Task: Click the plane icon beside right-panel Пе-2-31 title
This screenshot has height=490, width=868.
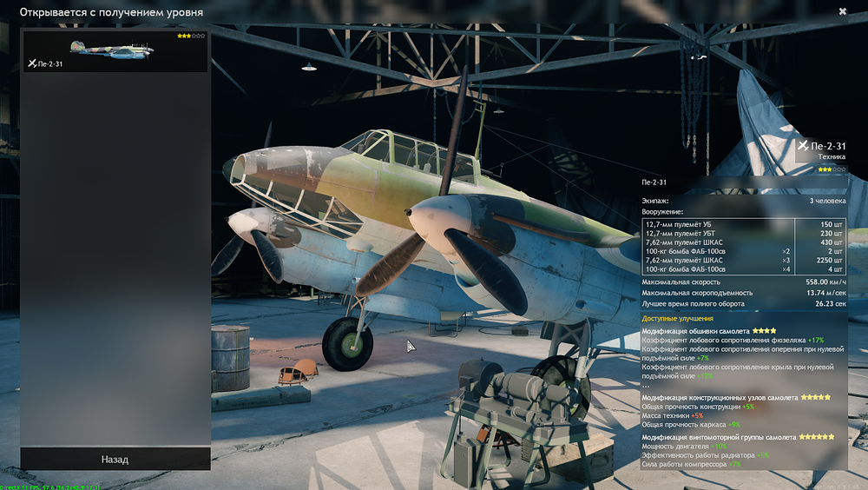Action: [x=802, y=146]
